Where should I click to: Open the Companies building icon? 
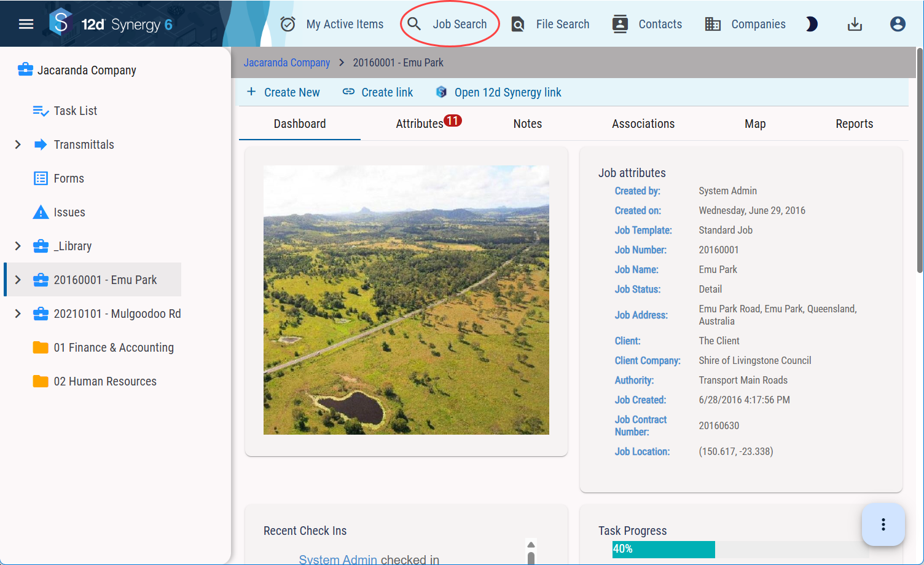click(713, 24)
